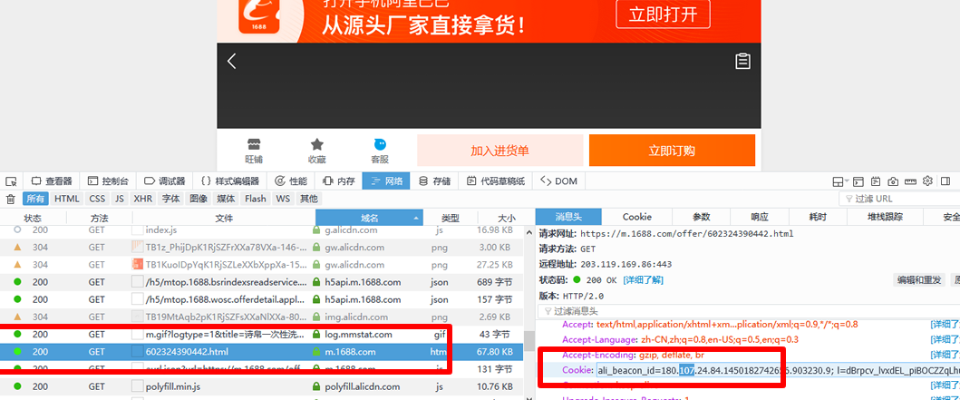The height and width of the screenshot is (400, 960).
Task: Click the Cookie header value field
Action: coord(778,370)
